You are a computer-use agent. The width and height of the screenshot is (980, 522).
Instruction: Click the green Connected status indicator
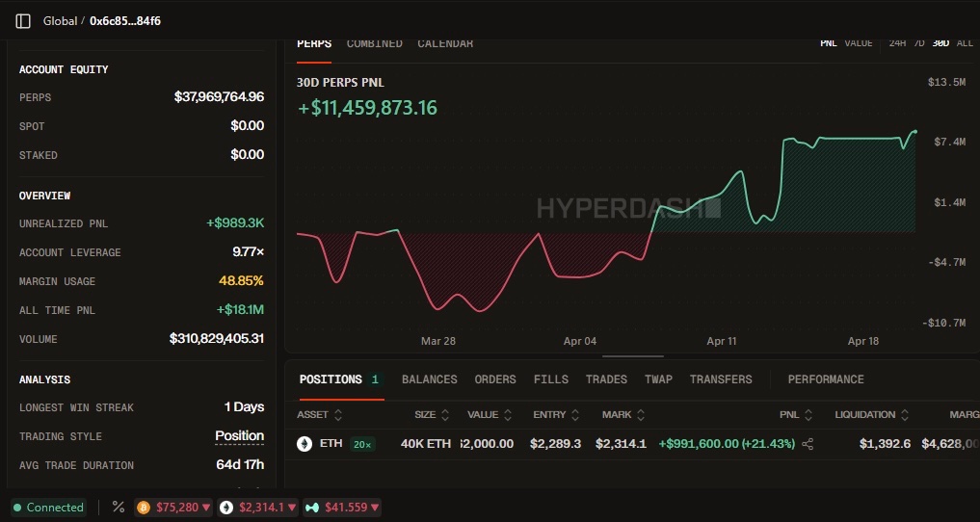pos(48,508)
